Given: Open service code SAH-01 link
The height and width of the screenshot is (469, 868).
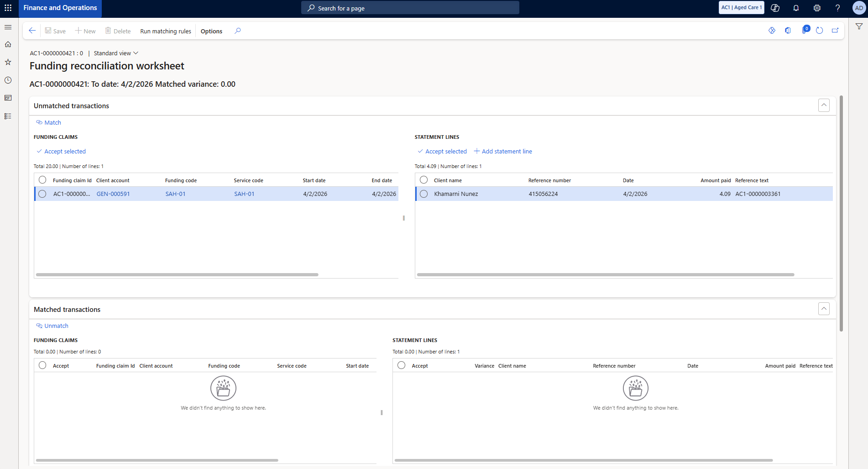Looking at the screenshot, I should [244, 194].
